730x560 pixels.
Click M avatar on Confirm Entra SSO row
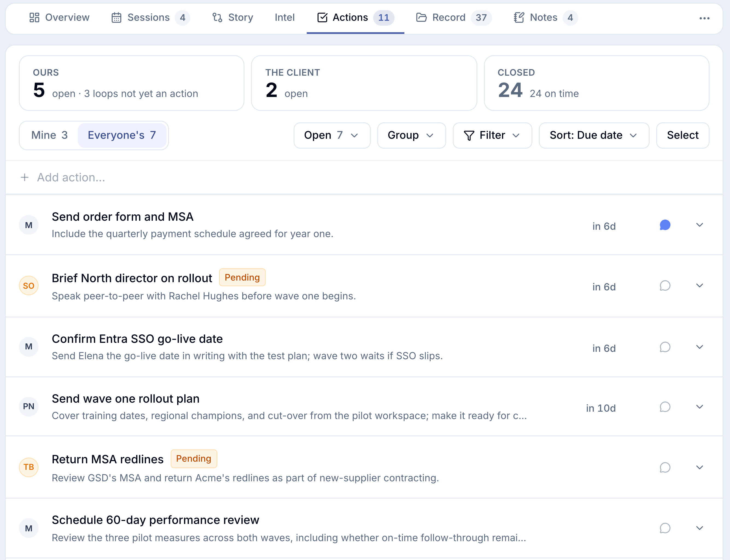pos(29,347)
